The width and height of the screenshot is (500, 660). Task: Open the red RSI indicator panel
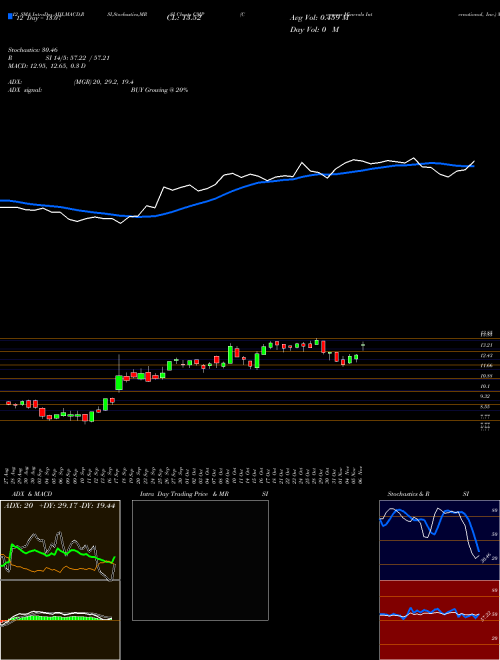[439, 620]
